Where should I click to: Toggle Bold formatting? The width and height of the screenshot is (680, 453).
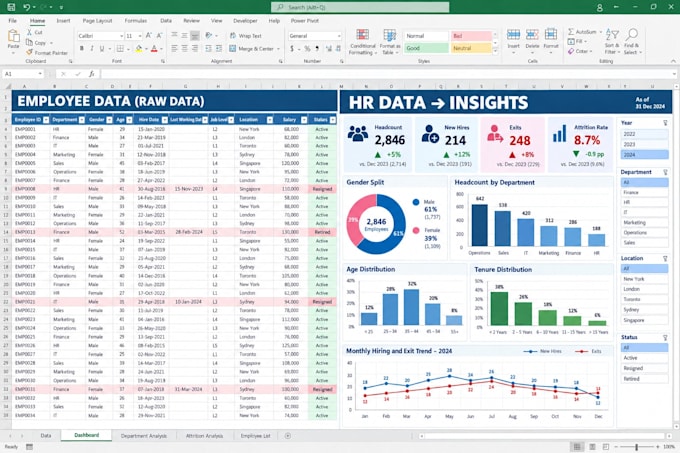coord(82,49)
